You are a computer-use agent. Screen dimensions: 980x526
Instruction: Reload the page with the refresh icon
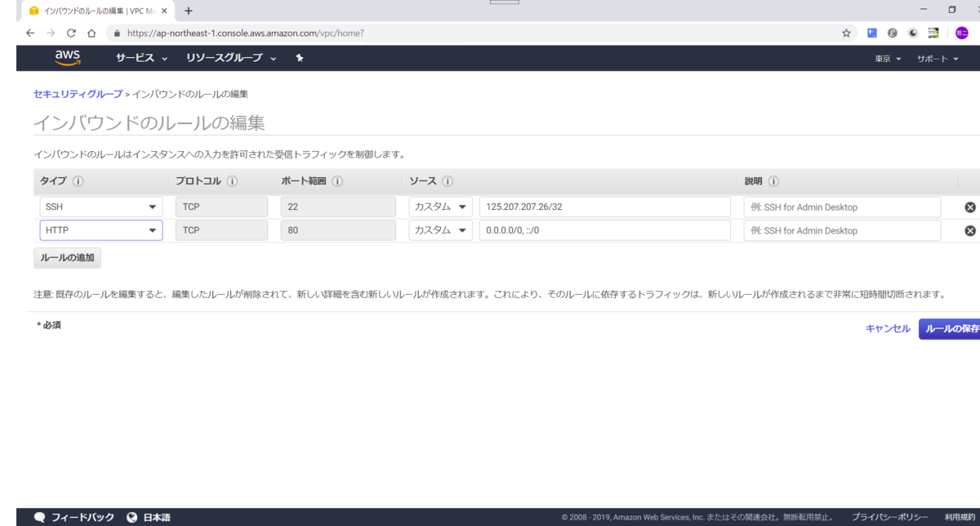point(71,33)
